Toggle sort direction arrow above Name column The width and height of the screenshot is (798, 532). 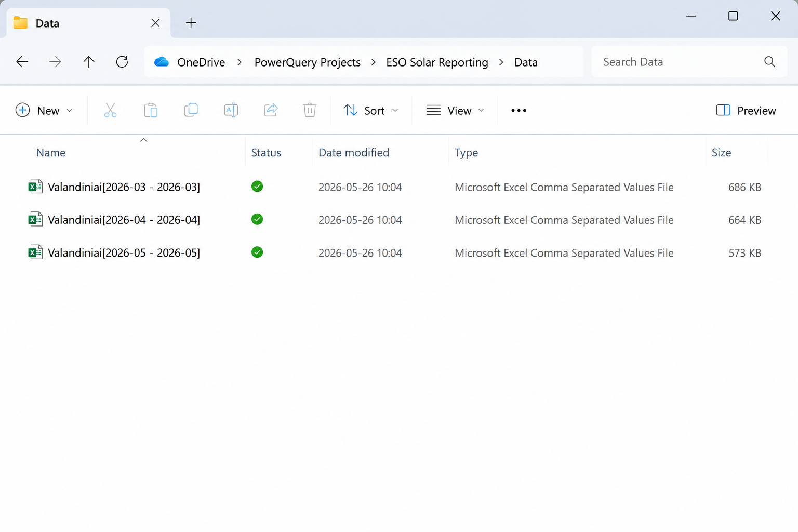(144, 140)
